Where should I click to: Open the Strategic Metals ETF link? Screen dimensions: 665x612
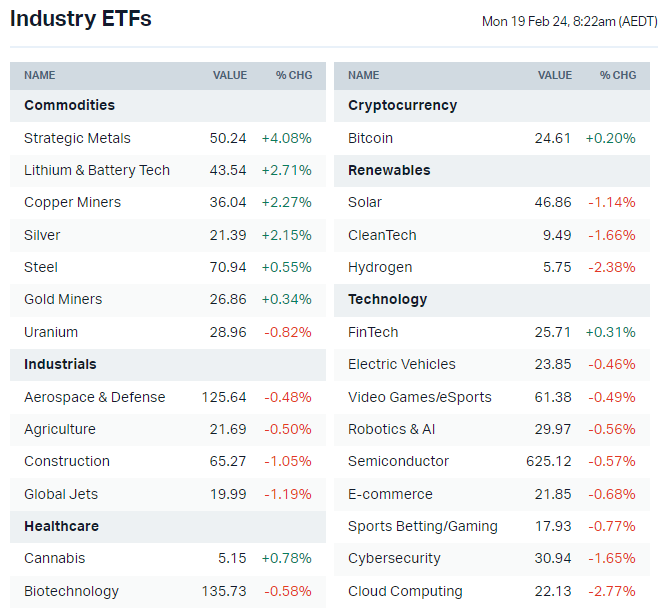pos(77,138)
